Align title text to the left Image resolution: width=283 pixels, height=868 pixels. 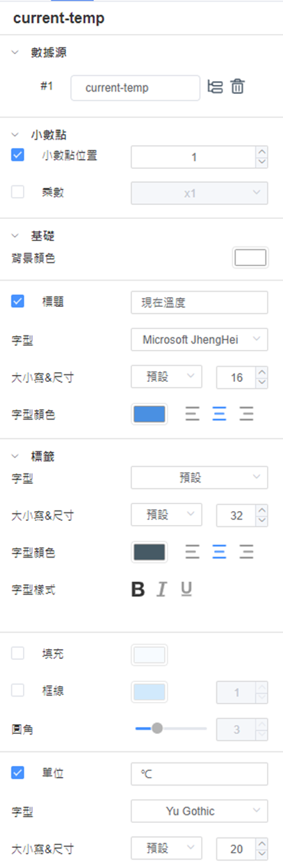pyautogui.click(x=193, y=415)
